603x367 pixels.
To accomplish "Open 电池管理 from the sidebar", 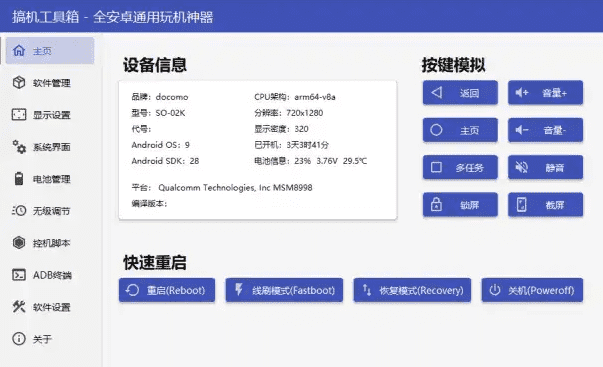I will point(50,178).
